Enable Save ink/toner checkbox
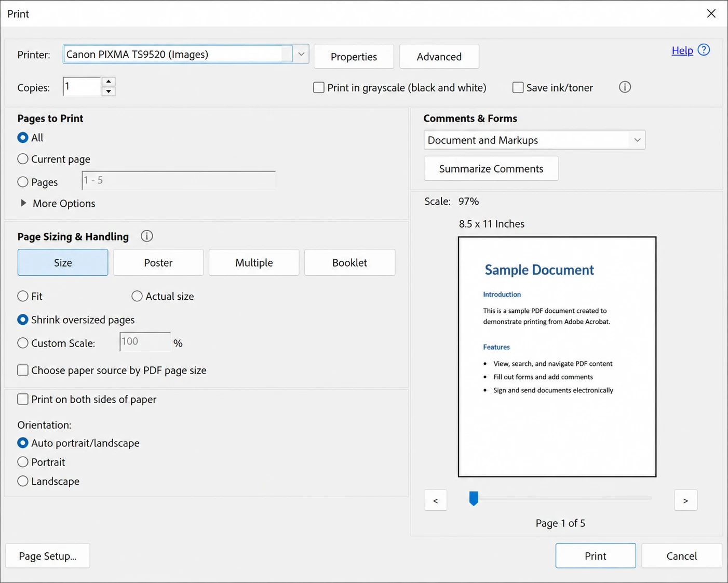This screenshot has height=583, width=728. tap(518, 87)
